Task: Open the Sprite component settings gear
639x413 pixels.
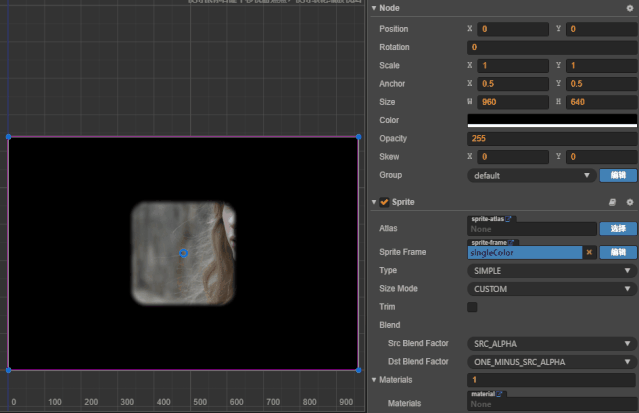Action: [x=630, y=202]
